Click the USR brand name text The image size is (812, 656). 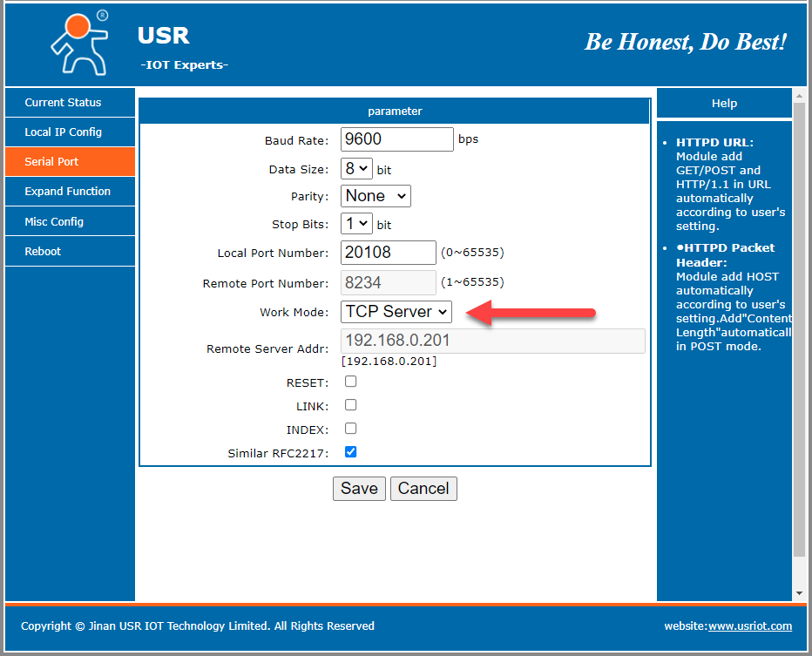pos(164,36)
